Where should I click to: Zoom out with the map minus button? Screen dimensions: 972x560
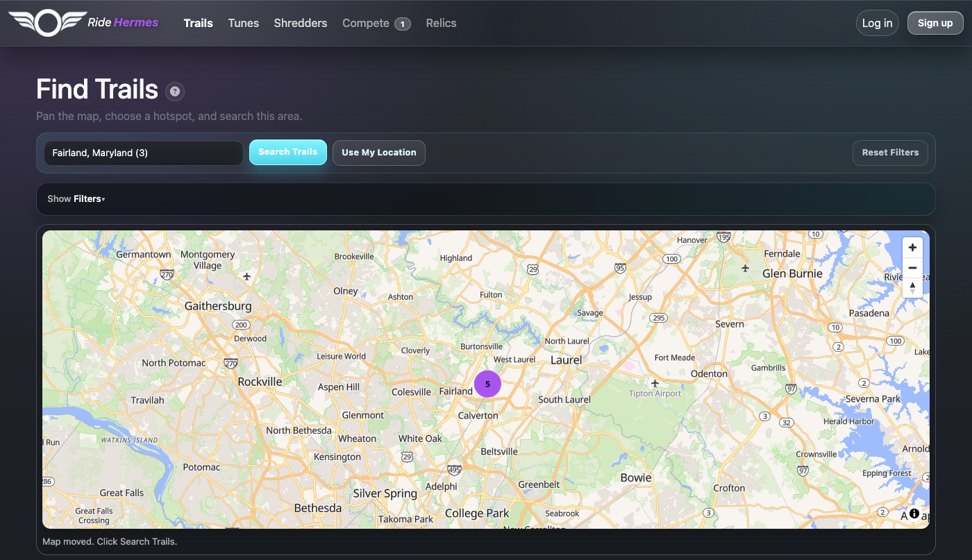coord(912,268)
